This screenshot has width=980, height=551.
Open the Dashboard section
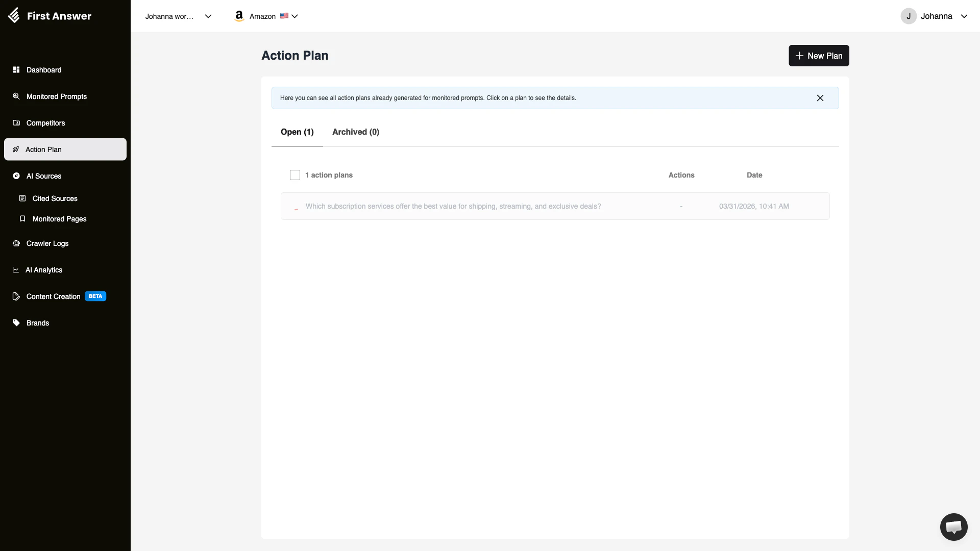click(43, 70)
